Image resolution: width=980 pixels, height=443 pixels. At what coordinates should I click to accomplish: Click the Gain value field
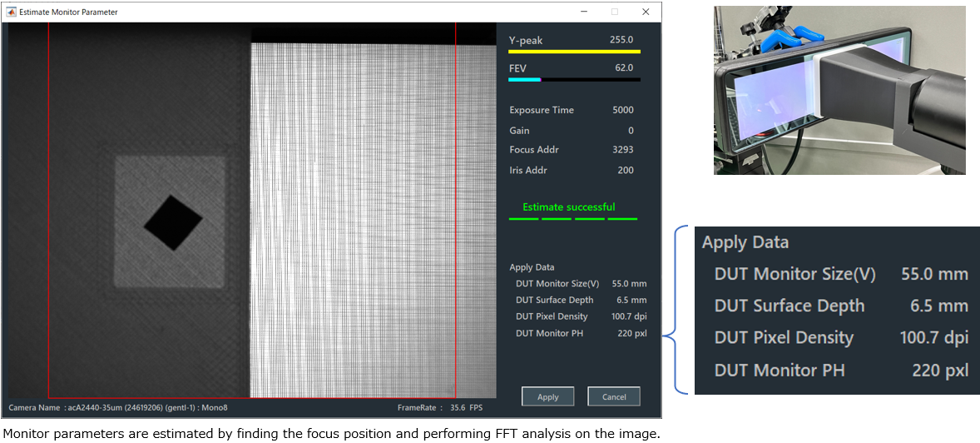(631, 131)
